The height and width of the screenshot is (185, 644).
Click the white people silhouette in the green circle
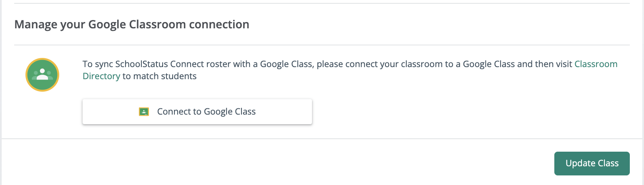(x=42, y=75)
